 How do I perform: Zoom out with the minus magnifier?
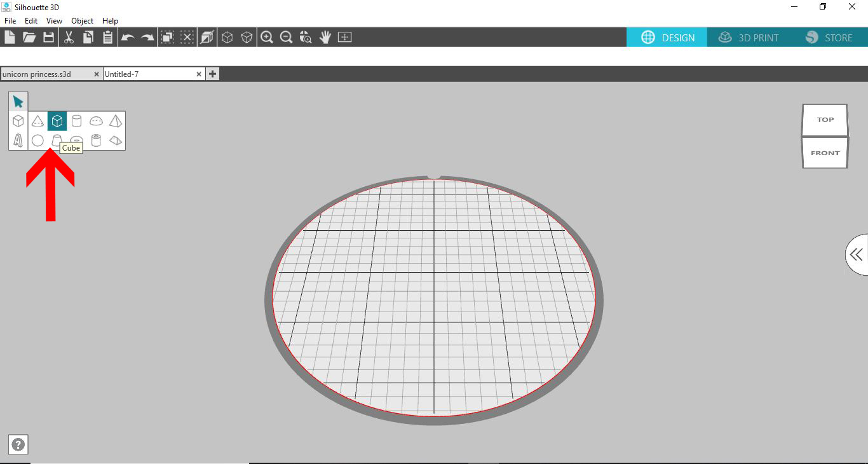[286, 38]
